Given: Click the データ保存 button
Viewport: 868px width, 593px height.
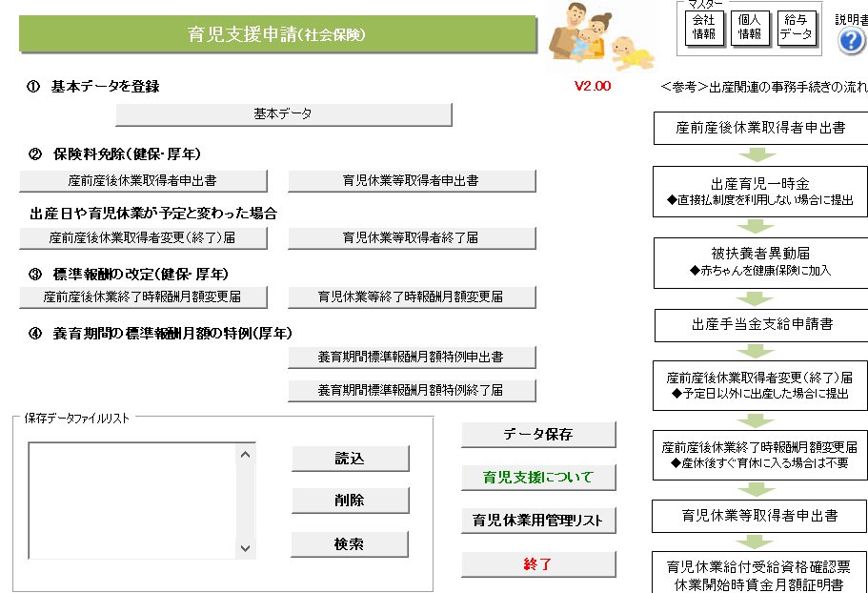Looking at the screenshot, I should (x=538, y=435).
